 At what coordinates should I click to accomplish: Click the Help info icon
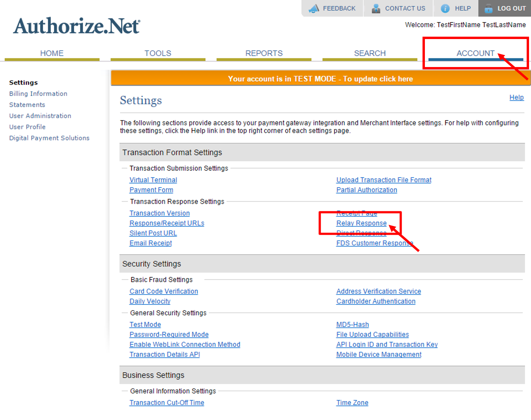(x=445, y=8)
